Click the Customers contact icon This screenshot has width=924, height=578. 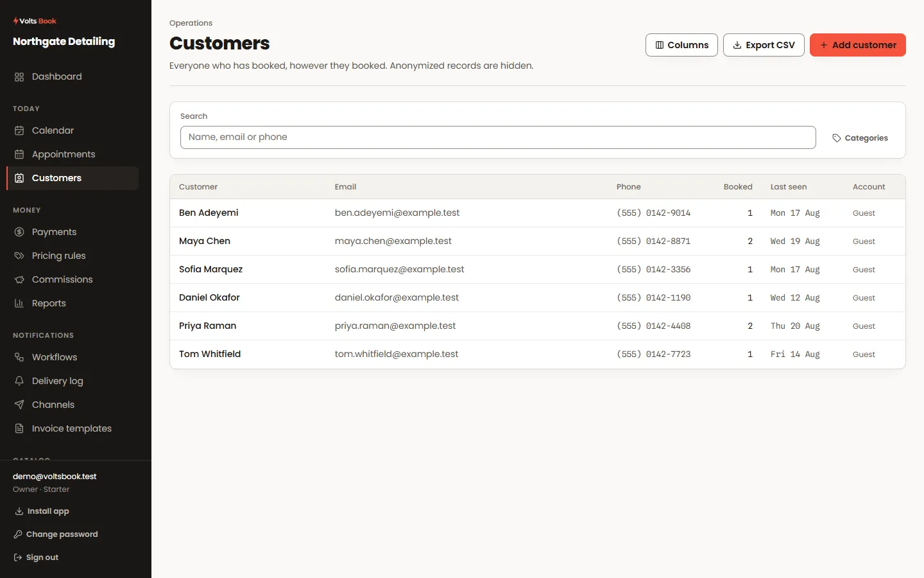coord(19,178)
